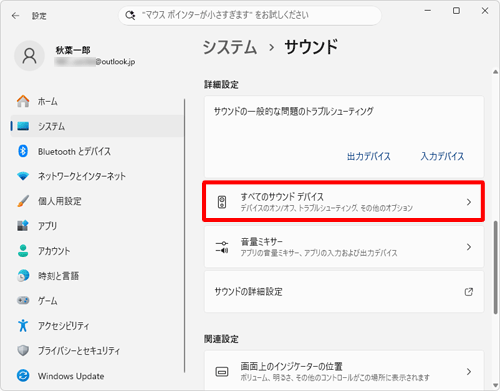Click the speaker icon of すべてのサウンド デバイス

pos(222,202)
